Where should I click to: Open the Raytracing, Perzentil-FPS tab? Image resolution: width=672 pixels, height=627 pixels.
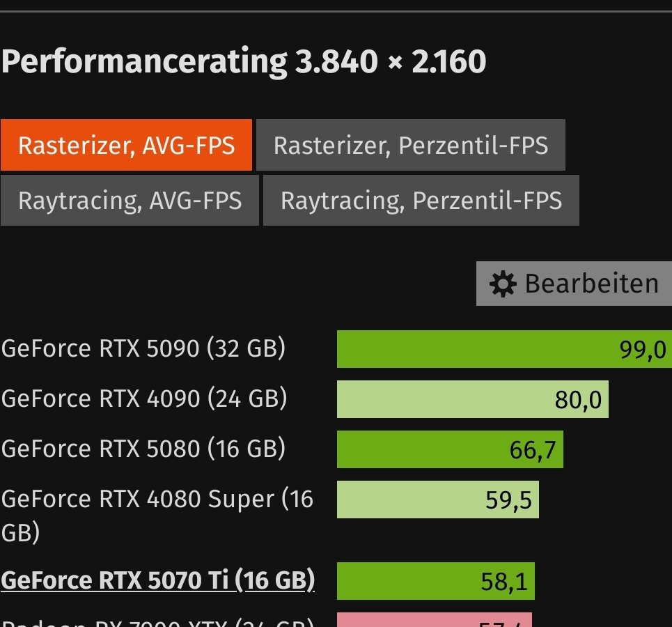[x=421, y=200]
